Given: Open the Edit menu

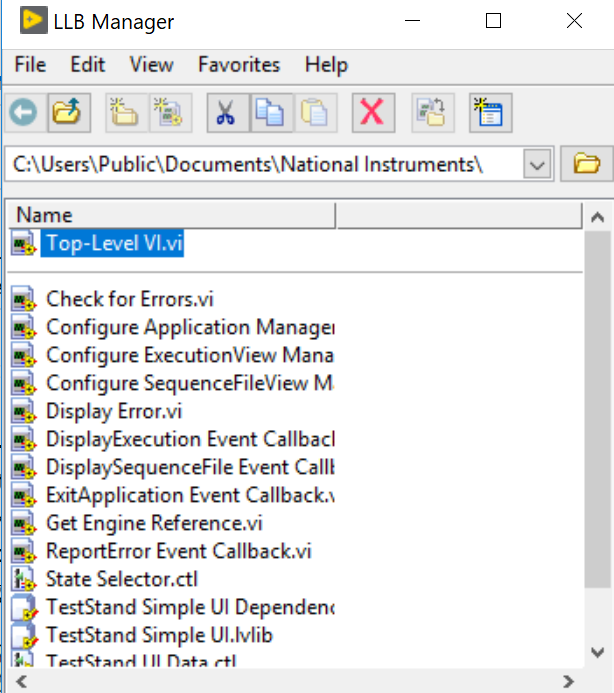Looking at the screenshot, I should point(88,65).
